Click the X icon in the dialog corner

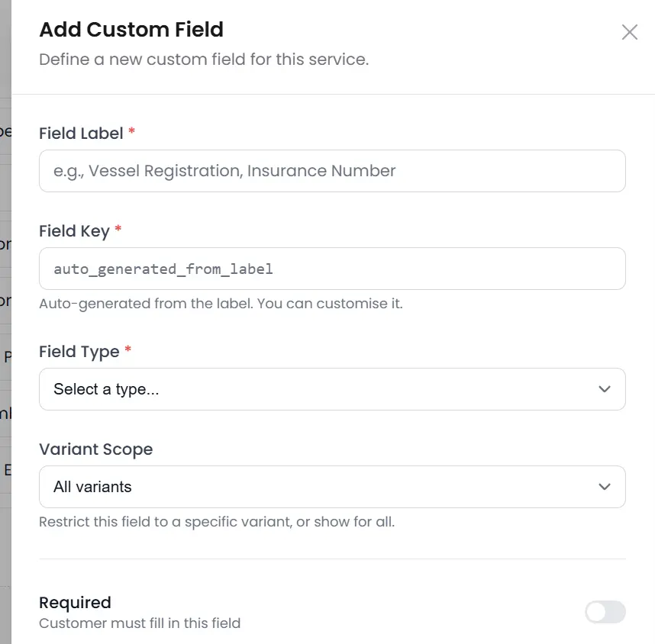tap(629, 32)
